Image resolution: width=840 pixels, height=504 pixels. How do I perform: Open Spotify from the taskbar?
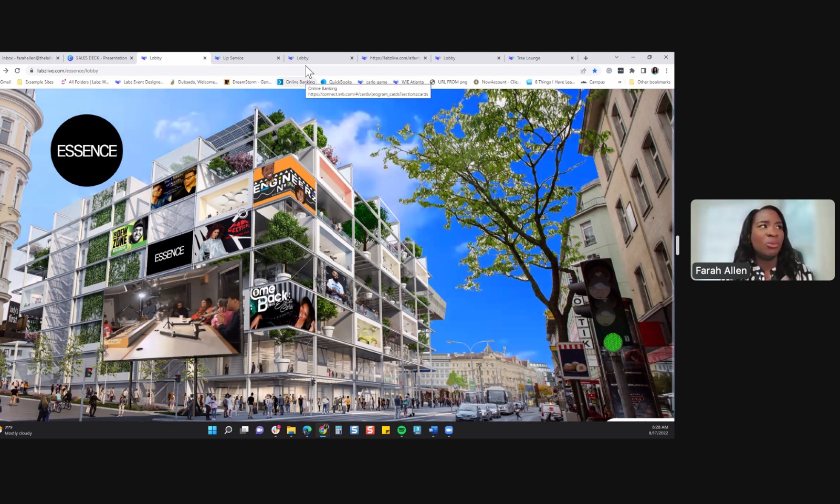tap(402, 430)
